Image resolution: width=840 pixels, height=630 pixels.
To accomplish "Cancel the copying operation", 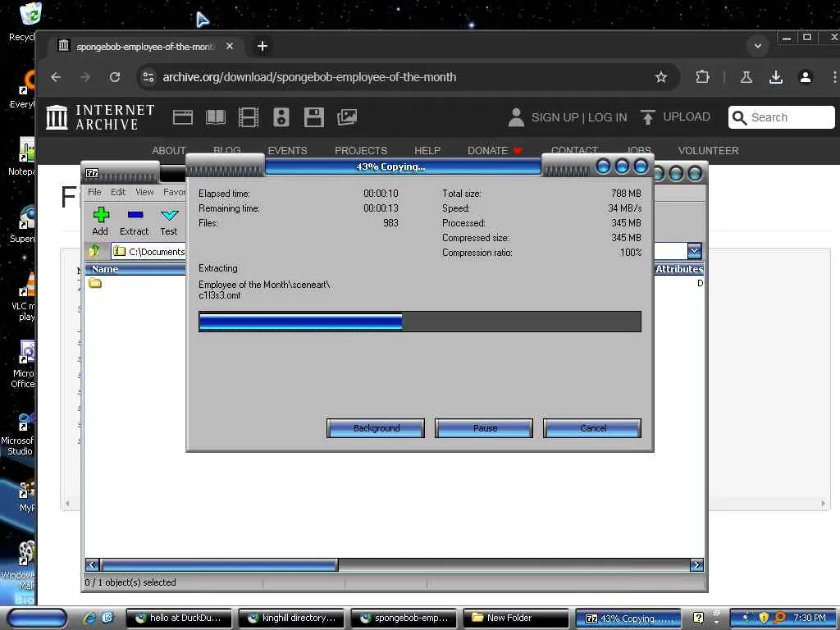I will click(592, 428).
